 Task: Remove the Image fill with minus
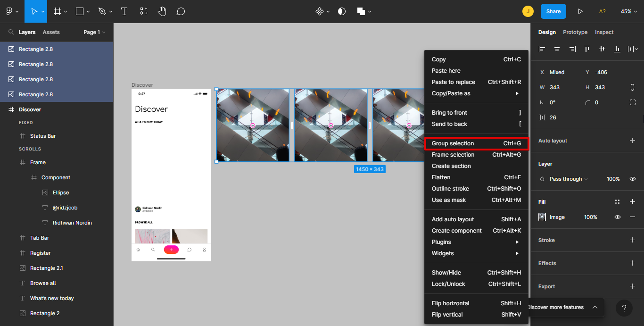pos(632,217)
